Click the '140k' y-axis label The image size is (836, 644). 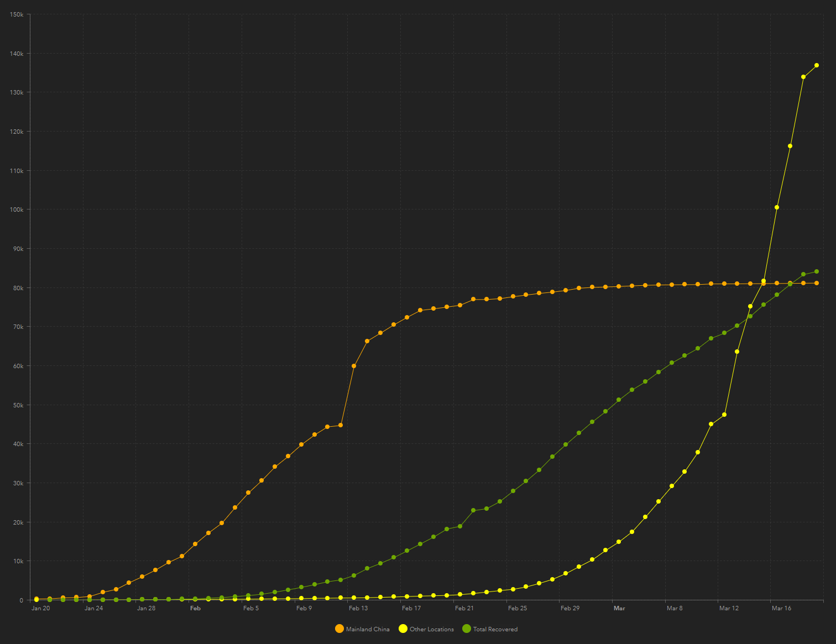point(17,54)
